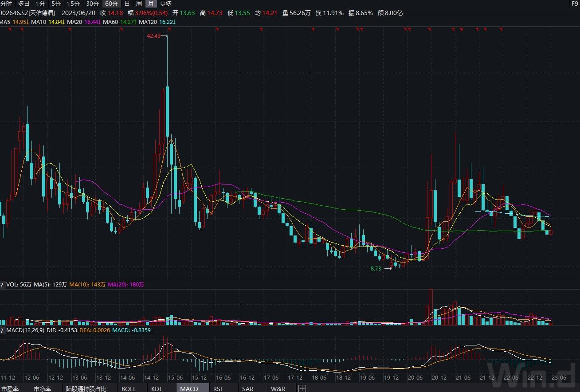Expand the 更多 period options
The width and height of the screenshot is (580, 392).
(165, 4)
